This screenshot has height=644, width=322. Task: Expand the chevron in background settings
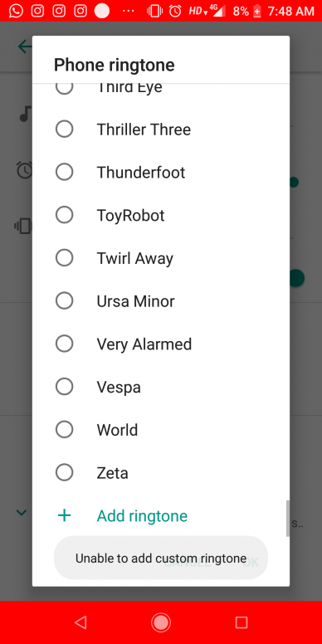pos(22,512)
